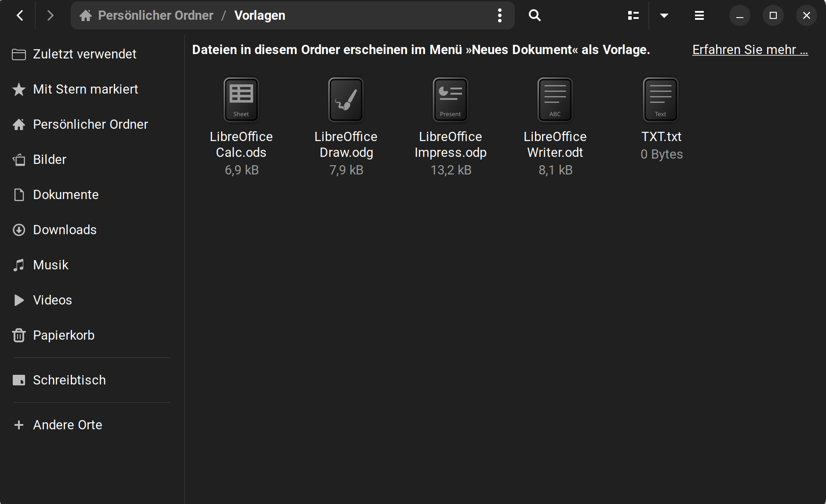Select the LibreOffice Calc.ods file icon
826x504 pixels.
click(241, 100)
